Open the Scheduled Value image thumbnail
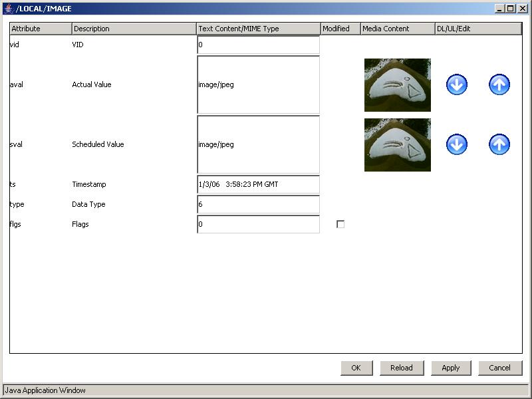This screenshot has height=399, width=532. pos(397,144)
